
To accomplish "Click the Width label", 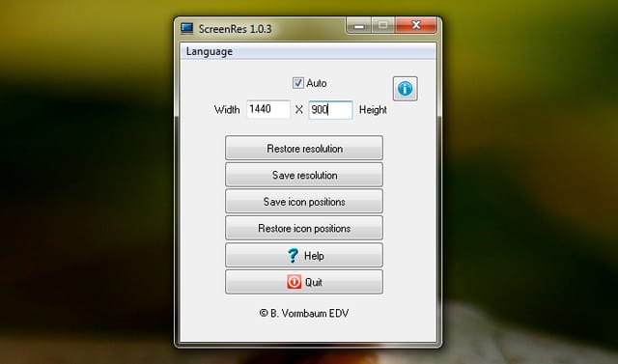I will [227, 109].
